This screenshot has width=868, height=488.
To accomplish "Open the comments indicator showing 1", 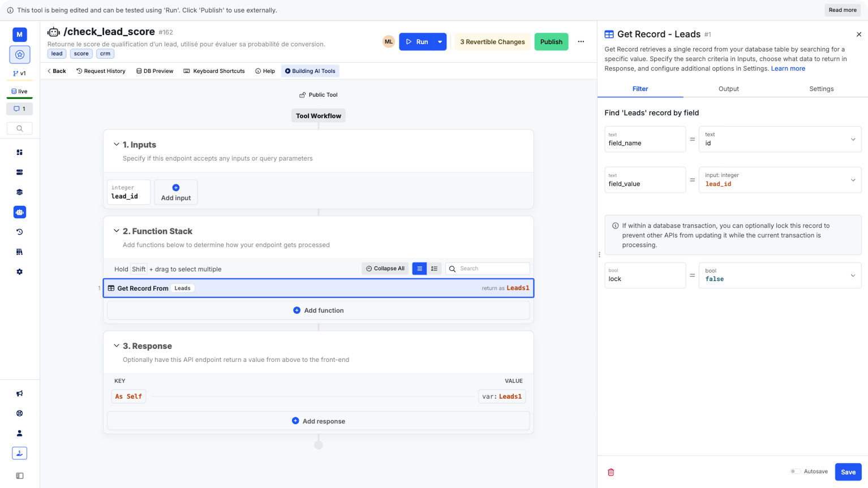I will click(x=20, y=109).
